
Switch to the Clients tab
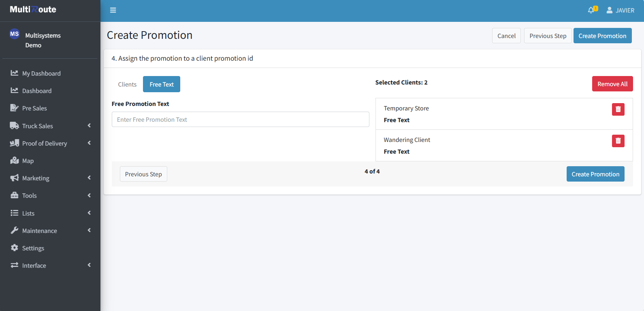point(127,85)
